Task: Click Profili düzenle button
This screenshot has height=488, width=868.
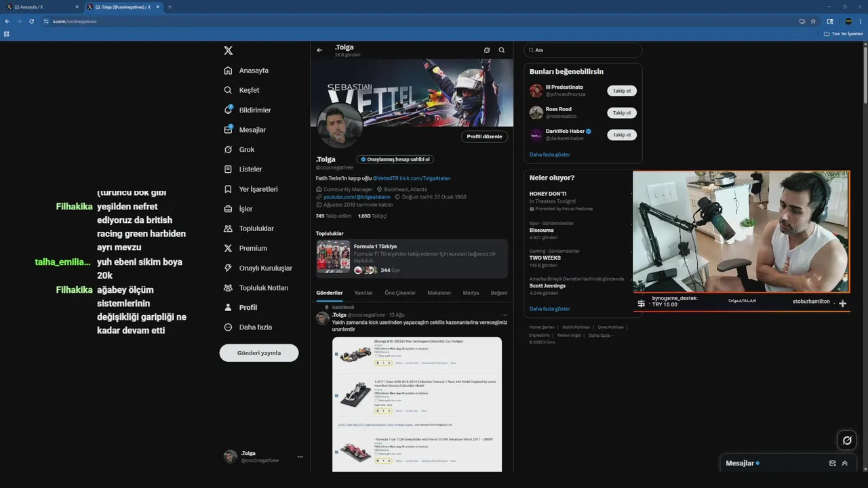Action: click(485, 136)
